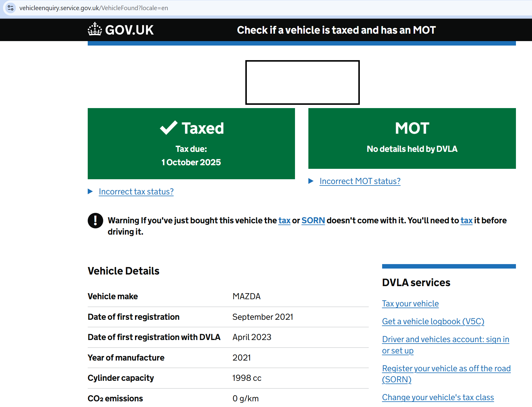Click the site information icon in address bar

11,8
